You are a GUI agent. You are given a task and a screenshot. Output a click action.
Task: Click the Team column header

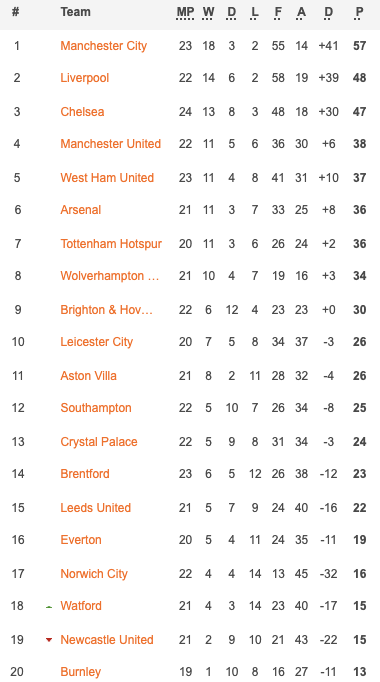75,12
